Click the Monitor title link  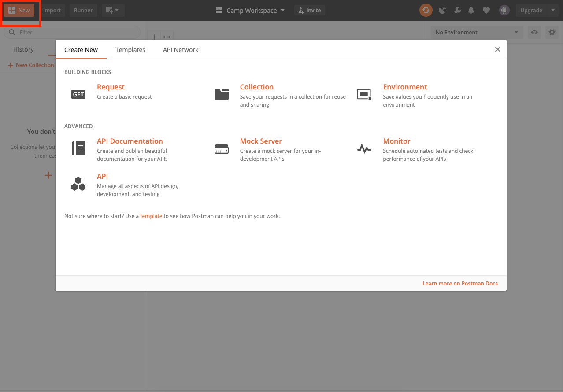click(x=396, y=141)
